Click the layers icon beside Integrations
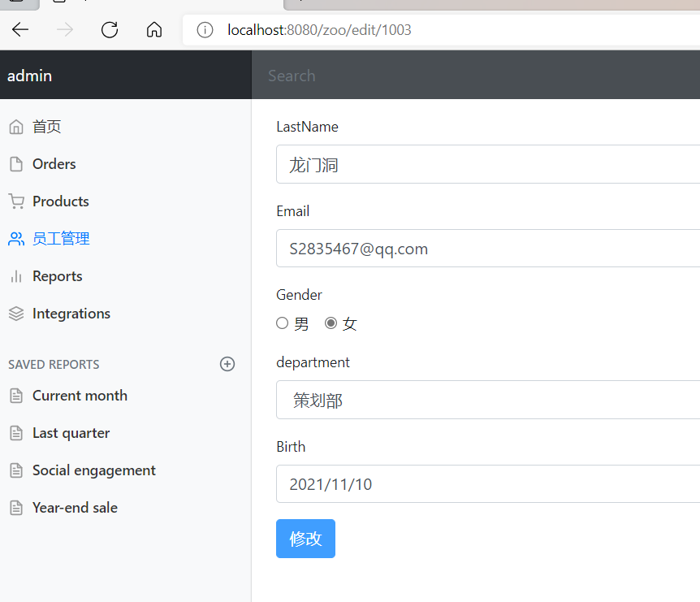The height and width of the screenshot is (602, 700). pyautogui.click(x=15, y=314)
